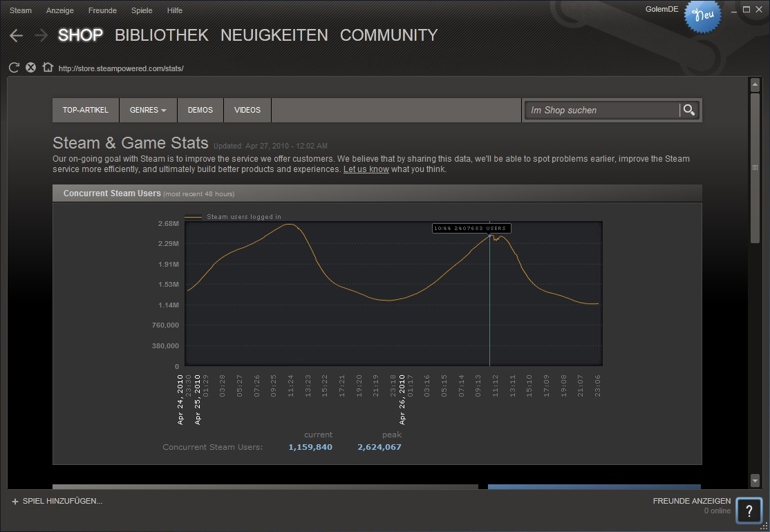This screenshot has height=532, width=770.
Task: Click the Steam users logged in legend
Action: pos(233,216)
